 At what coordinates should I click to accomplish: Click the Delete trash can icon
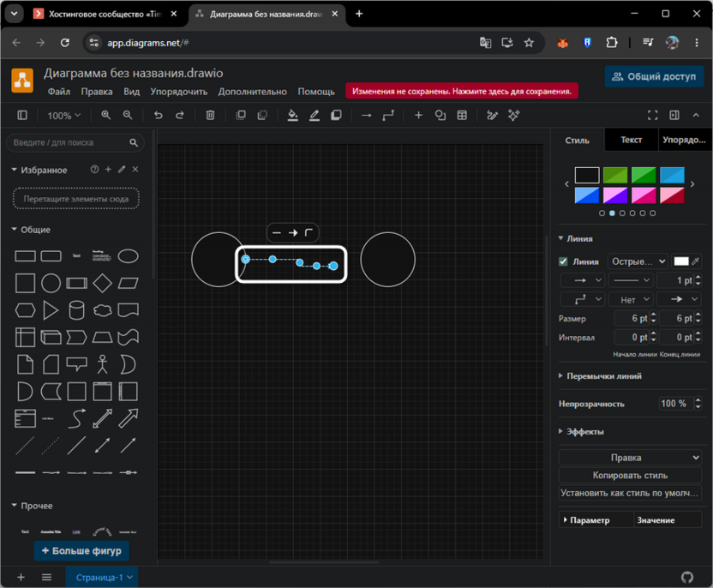click(x=210, y=116)
